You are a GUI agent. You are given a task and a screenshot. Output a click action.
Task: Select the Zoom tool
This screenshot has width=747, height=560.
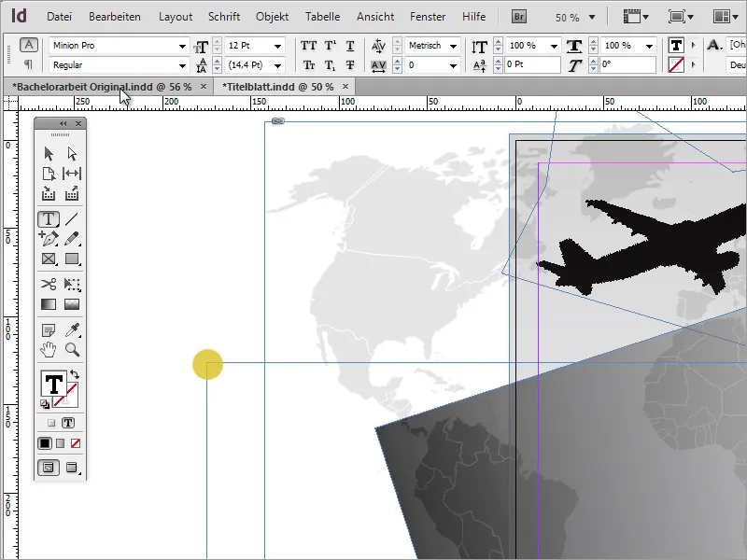coord(72,349)
